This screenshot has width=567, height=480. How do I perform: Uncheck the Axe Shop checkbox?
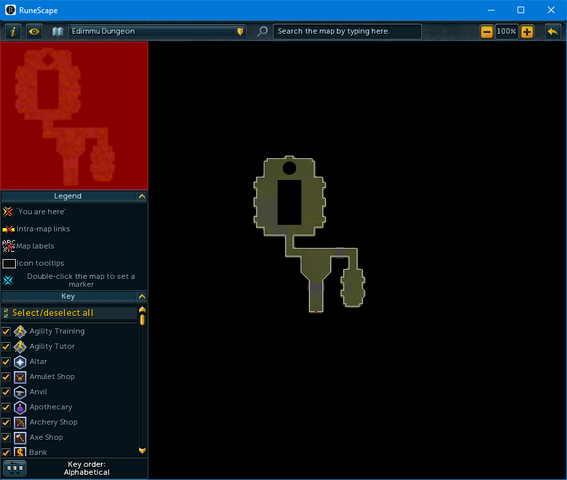(6, 437)
